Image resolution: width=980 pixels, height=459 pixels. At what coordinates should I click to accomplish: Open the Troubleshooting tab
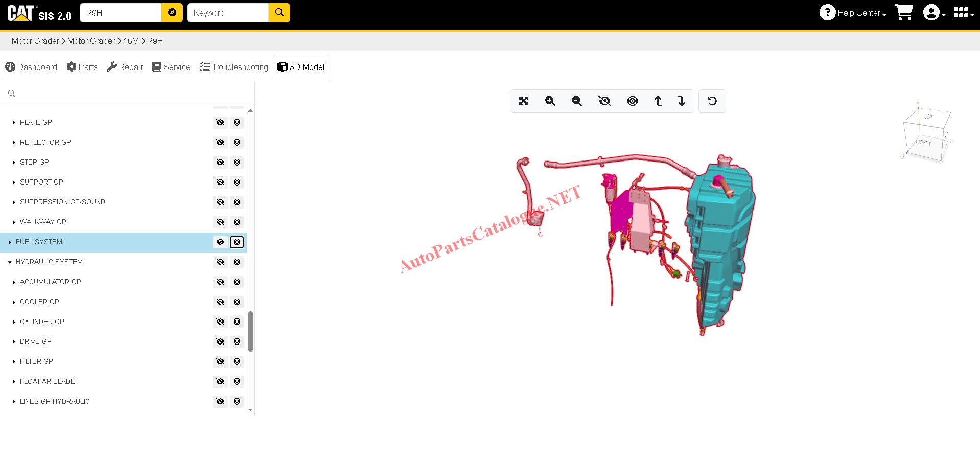(x=234, y=67)
